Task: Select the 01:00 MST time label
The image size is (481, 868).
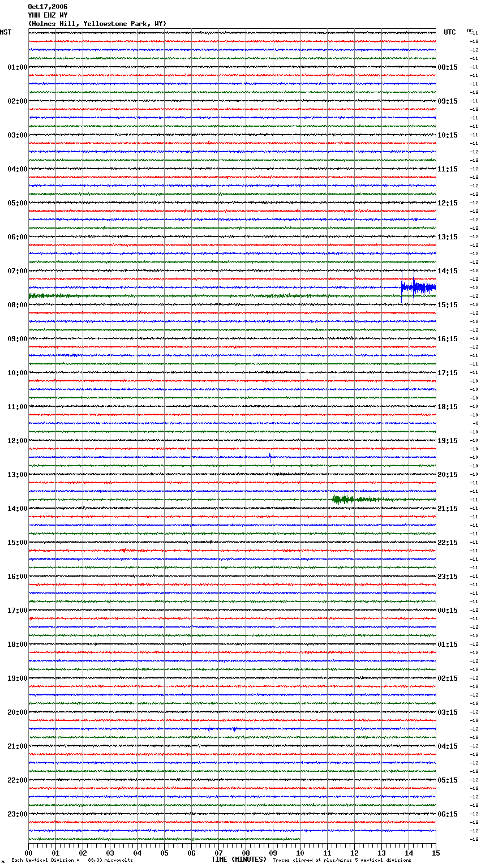Action: [18, 67]
